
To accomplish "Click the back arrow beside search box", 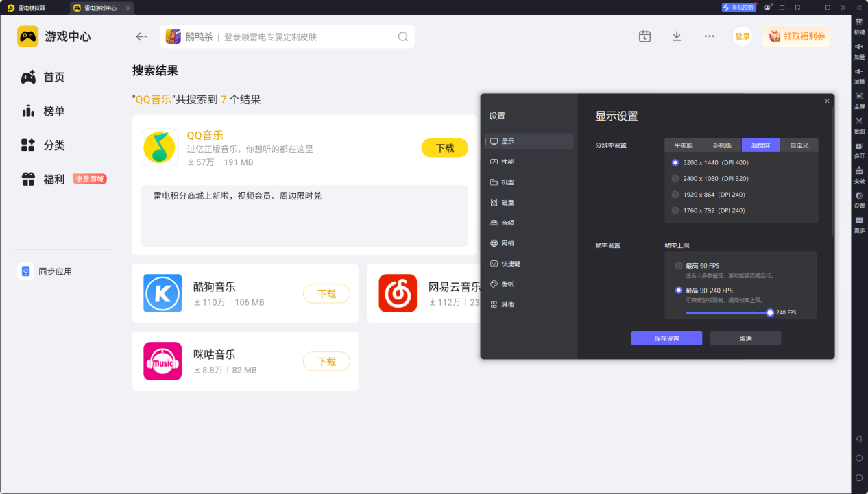I will [x=141, y=37].
